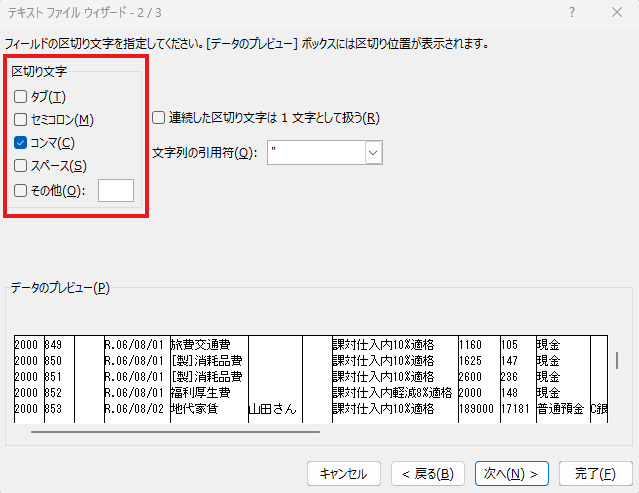Screen dimensions: 639x493
Task: Click the 853 cell in preview
Action: tap(53, 409)
